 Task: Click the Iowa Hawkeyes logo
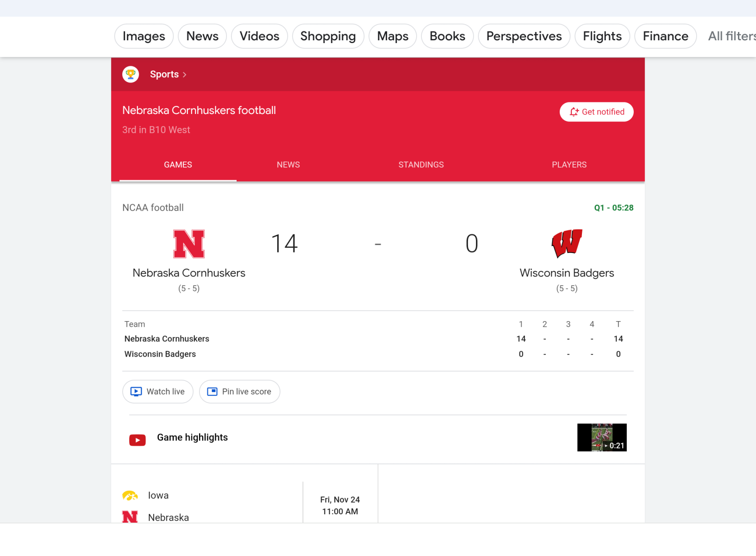click(130, 496)
